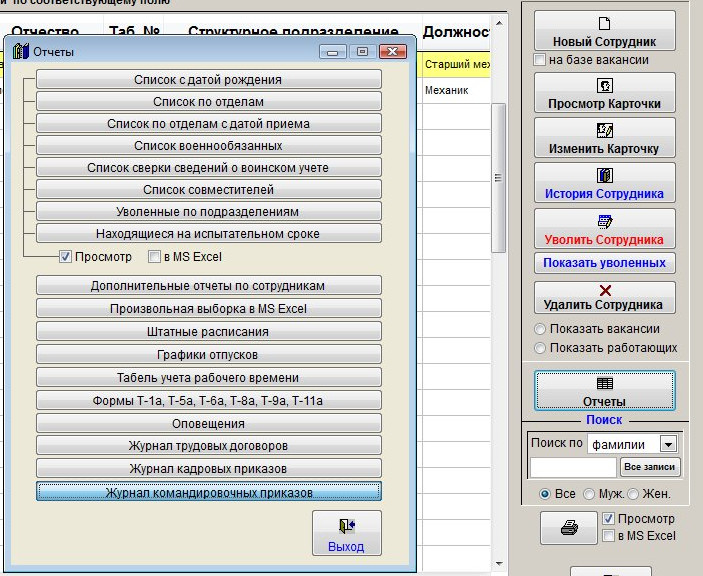Toggle Просмотр checkbox in Отчеты window
The height and width of the screenshot is (576, 703).
click(65, 257)
